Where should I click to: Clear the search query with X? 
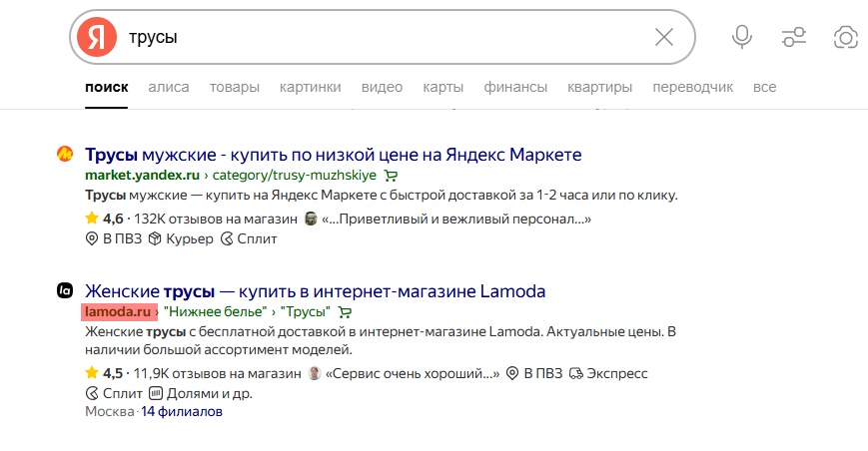(663, 37)
